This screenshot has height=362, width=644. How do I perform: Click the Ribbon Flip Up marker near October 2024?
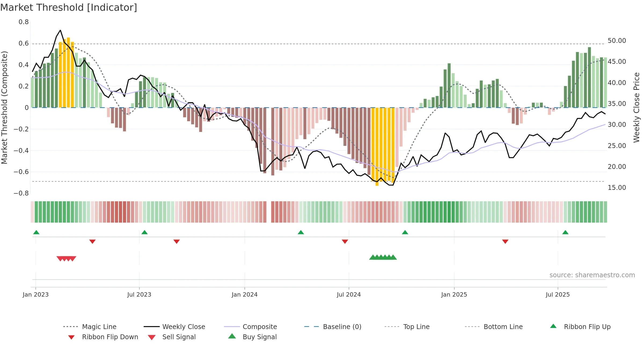pyautogui.click(x=405, y=232)
